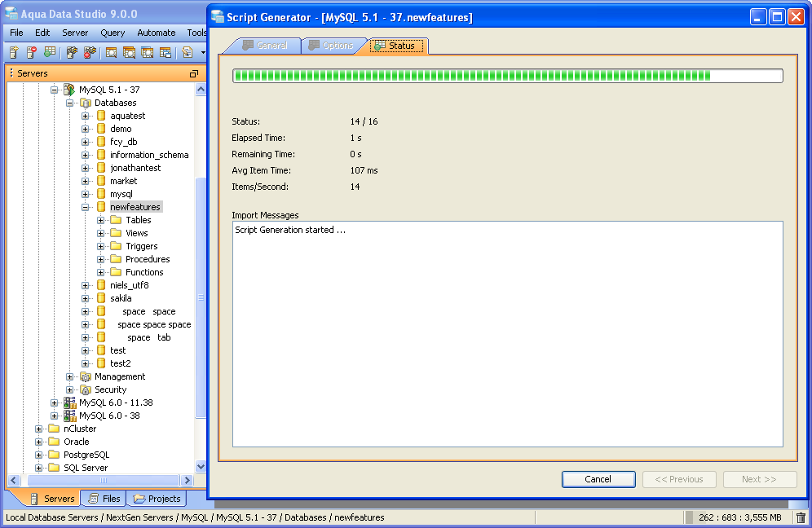Image resolution: width=812 pixels, height=528 pixels.
Task: Collapse the MySQL 5.1 - 37 server node
Action: (x=54, y=90)
